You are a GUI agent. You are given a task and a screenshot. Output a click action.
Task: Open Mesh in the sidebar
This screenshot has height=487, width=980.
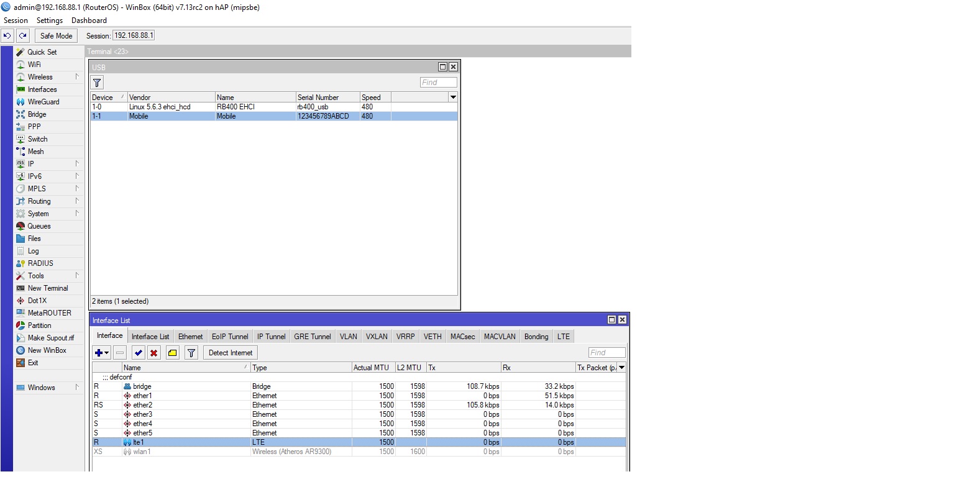[x=49, y=152]
